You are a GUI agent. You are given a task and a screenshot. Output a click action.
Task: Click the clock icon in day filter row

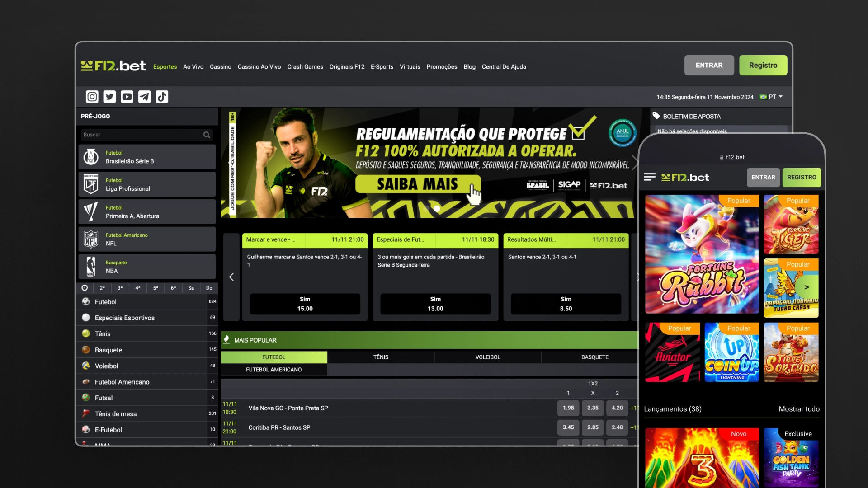[85, 288]
